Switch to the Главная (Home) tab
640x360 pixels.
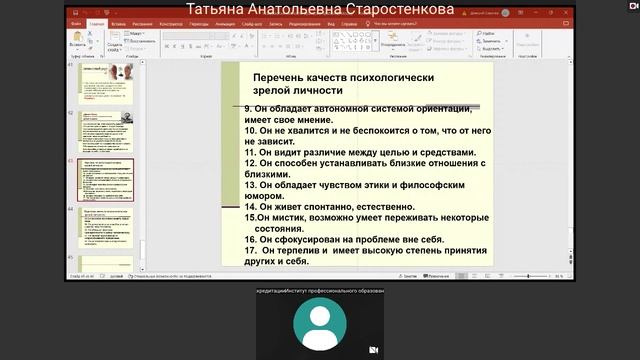point(97,24)
